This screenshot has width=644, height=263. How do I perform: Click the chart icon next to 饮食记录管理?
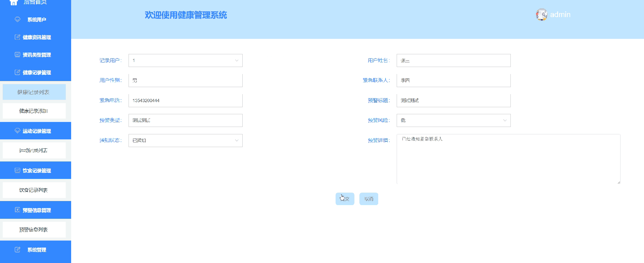coord(17,170)
